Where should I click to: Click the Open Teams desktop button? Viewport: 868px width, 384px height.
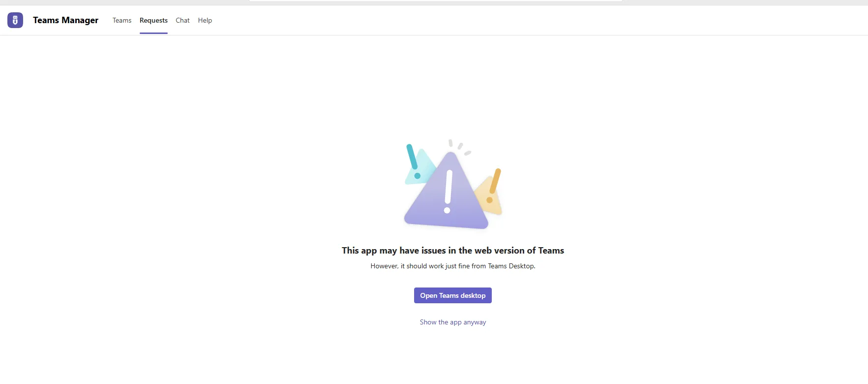pyautogui.click(x=453, y=295)
